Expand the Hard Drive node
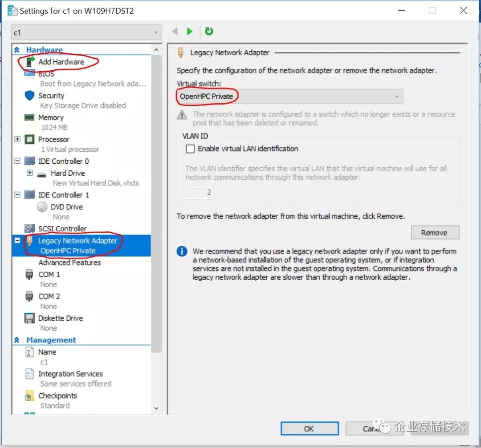The image size is (481, 448). 30,173
